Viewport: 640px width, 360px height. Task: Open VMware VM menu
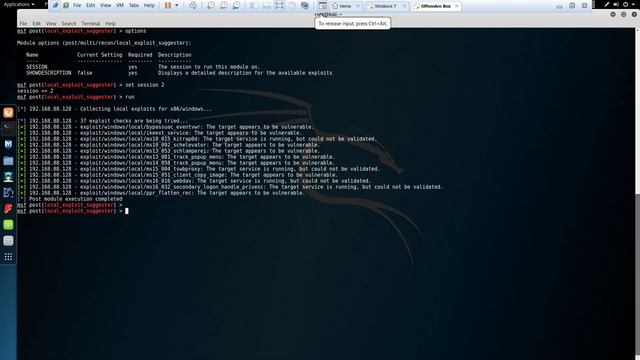120,5
